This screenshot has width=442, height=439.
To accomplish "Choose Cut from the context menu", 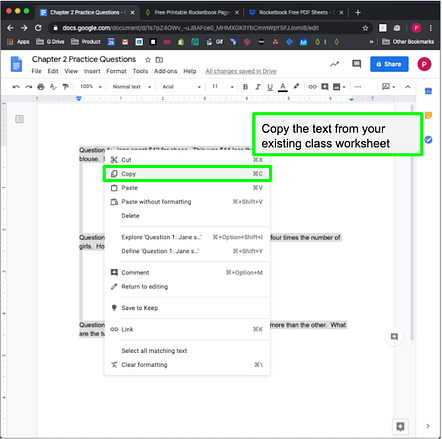I will click(x=187, y=160).
